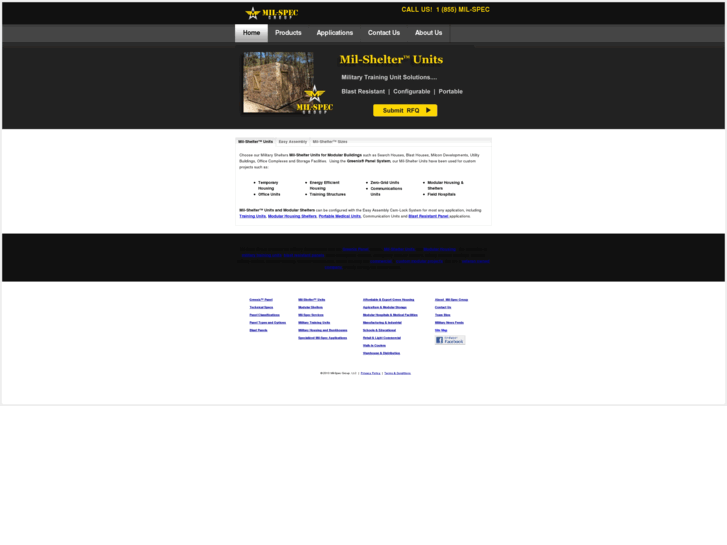Click the 1 (855) MIL-SPEC phone number
Screen dimensions: 727x545
point(463,9)
